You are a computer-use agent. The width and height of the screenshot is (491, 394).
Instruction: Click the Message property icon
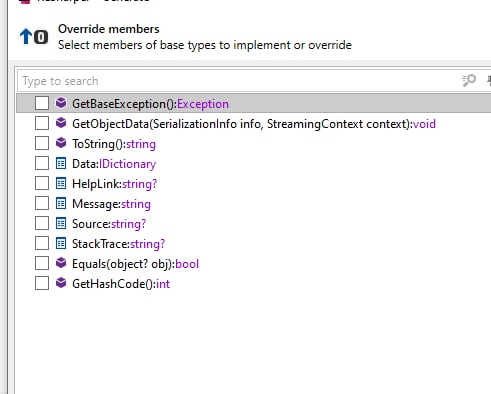point(61,203)
